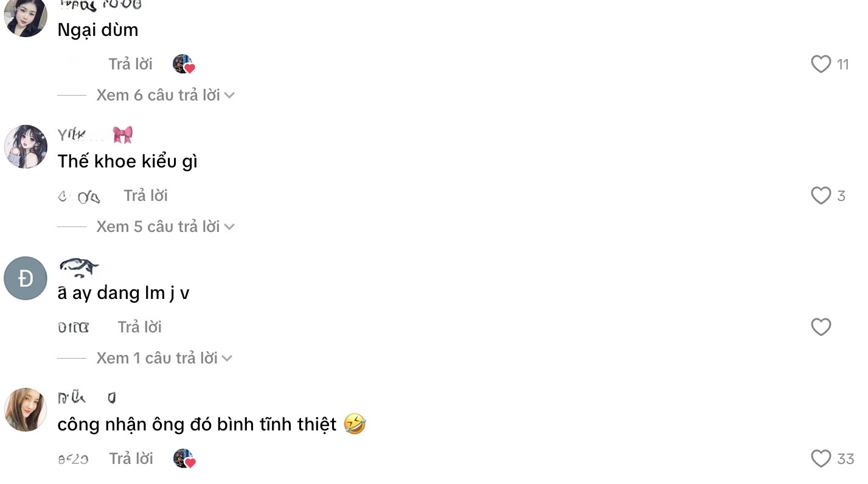Viewport: 868px width, 484px height.
Task: Open creator-liked badge under bottom comment
Action: (184, 458)
